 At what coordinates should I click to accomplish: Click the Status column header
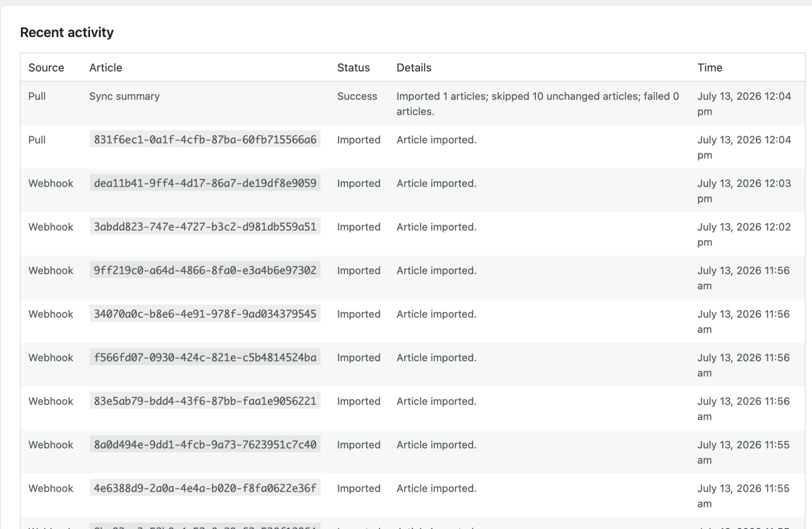tap(353, 67)
